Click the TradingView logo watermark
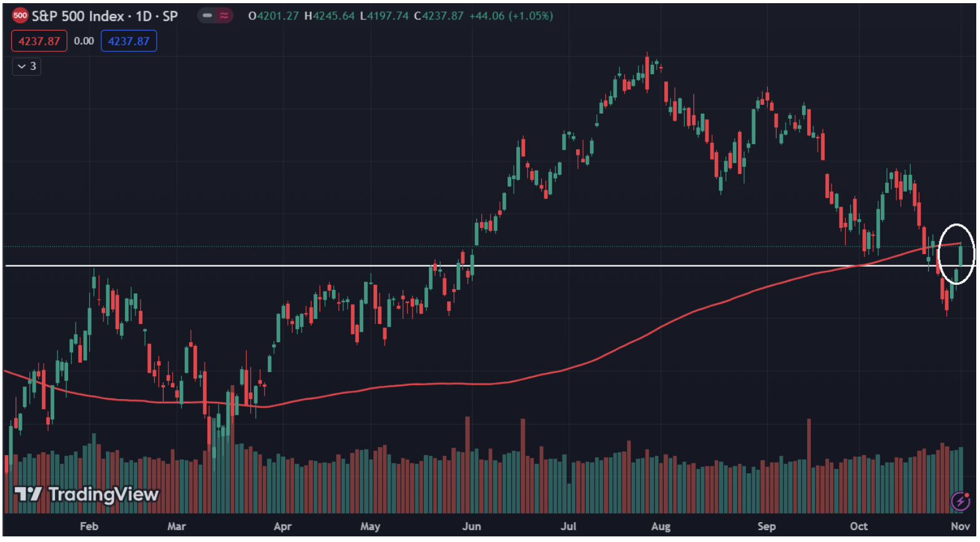This screenshot has height=542, width=980. coord(87,495)
